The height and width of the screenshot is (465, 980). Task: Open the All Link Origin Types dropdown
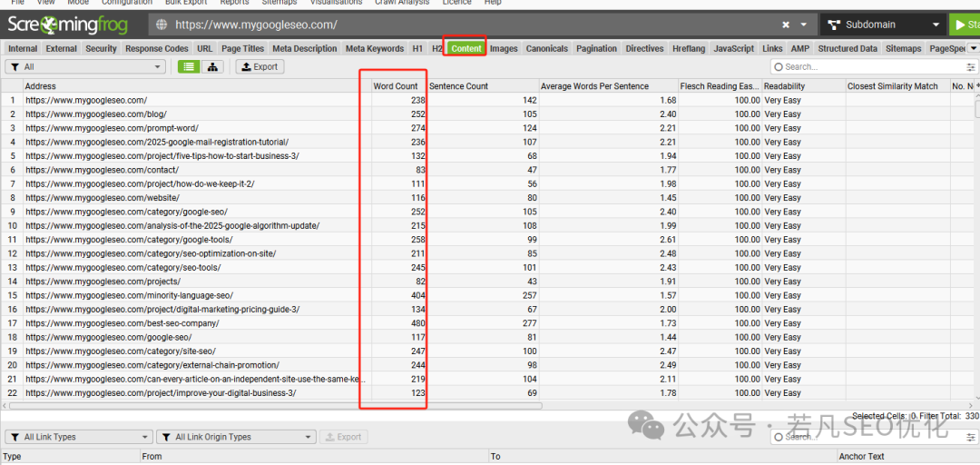tap(236, 437)
